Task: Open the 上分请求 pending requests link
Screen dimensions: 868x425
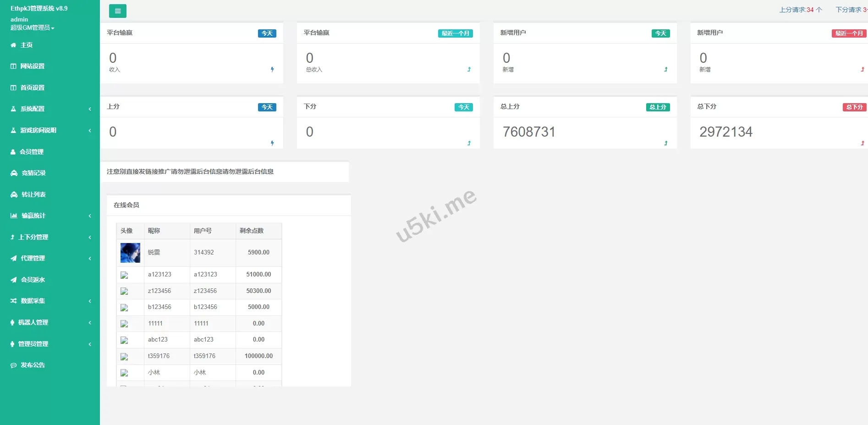Action: coord(800,10)
